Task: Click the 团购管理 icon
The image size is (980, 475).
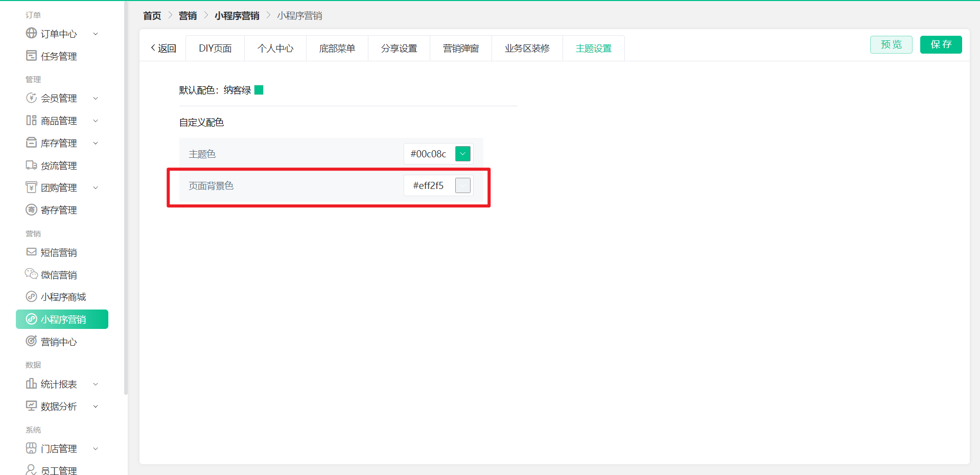Action: (31, 187)
